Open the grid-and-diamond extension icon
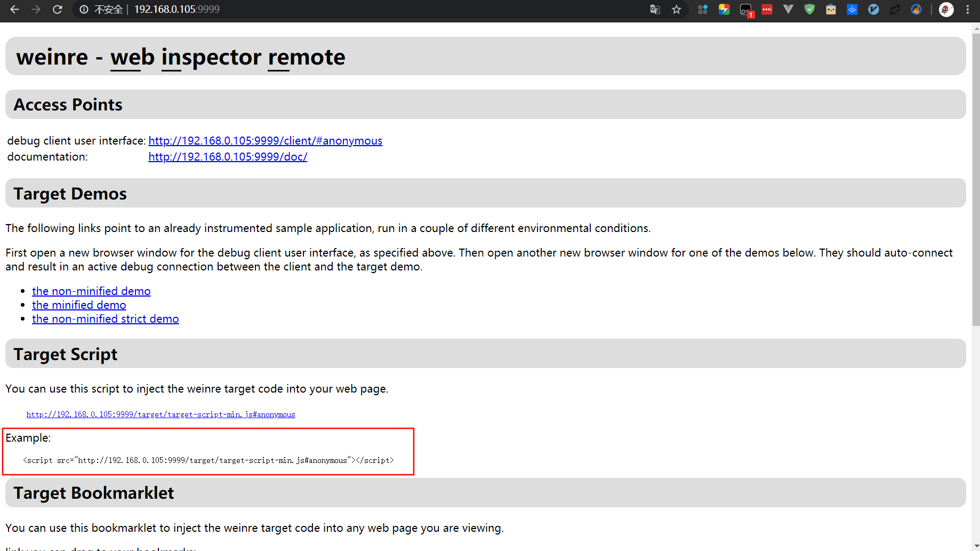Viewport: 980px width, 551px height. 703,10
